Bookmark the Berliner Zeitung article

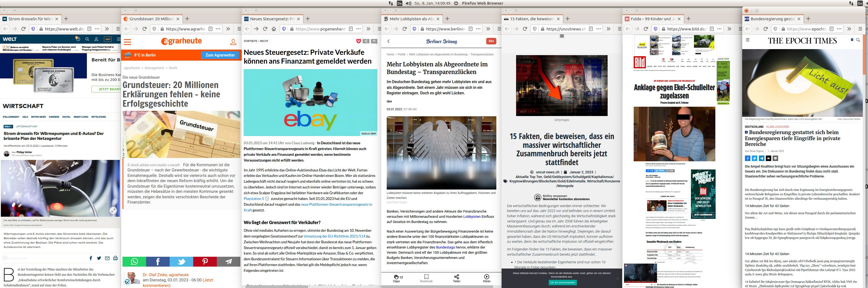pyautogui.click(x=426, y=279)
